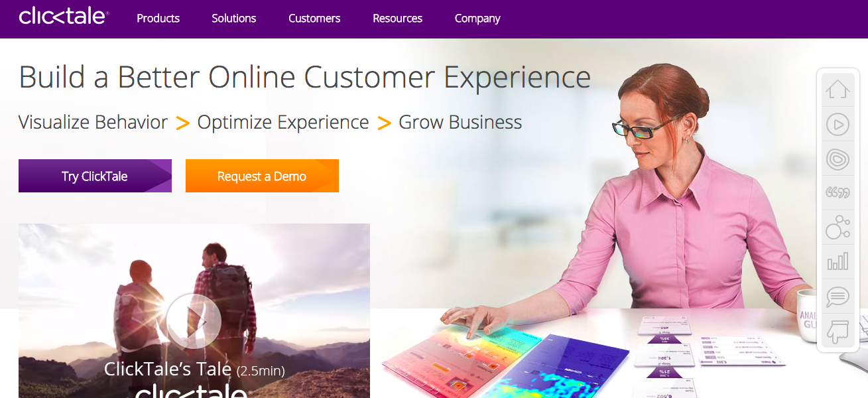
Task: Open the Company menu
Action: coord(477,19)
